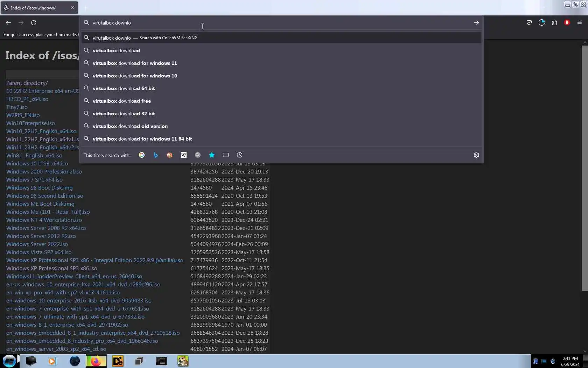Open the Downloads progress panel
588x368 pixels.
[542, 23]
